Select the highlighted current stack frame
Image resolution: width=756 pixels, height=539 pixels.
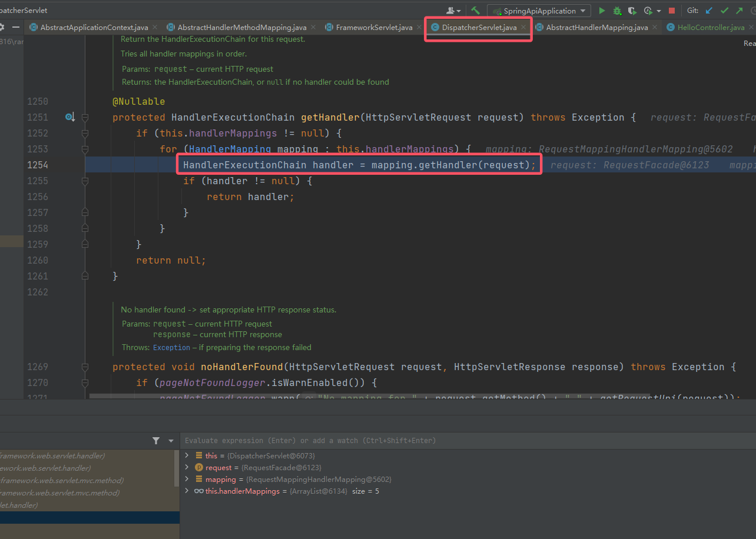tap(89, 517)
